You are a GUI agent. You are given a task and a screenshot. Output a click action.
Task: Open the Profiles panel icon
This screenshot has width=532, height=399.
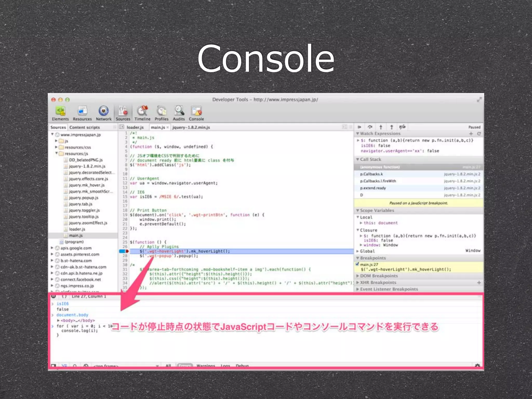pyautogui.click(x=162, y=114)
